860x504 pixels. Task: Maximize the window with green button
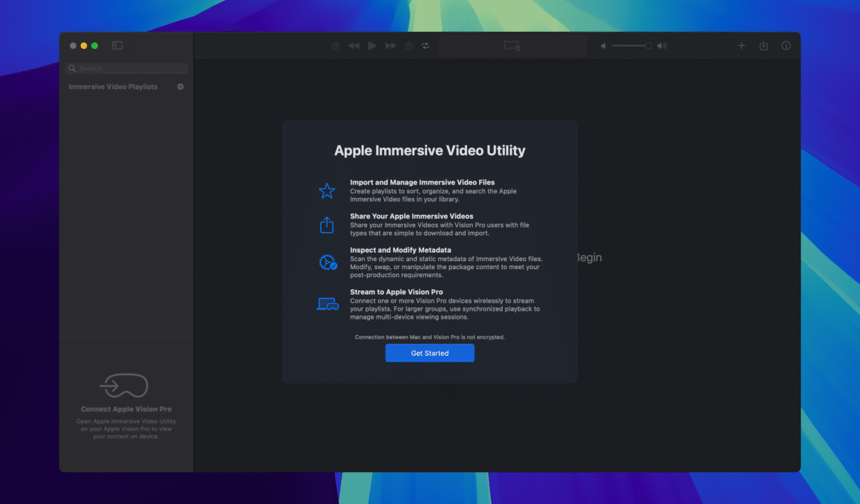coord(95,45)
